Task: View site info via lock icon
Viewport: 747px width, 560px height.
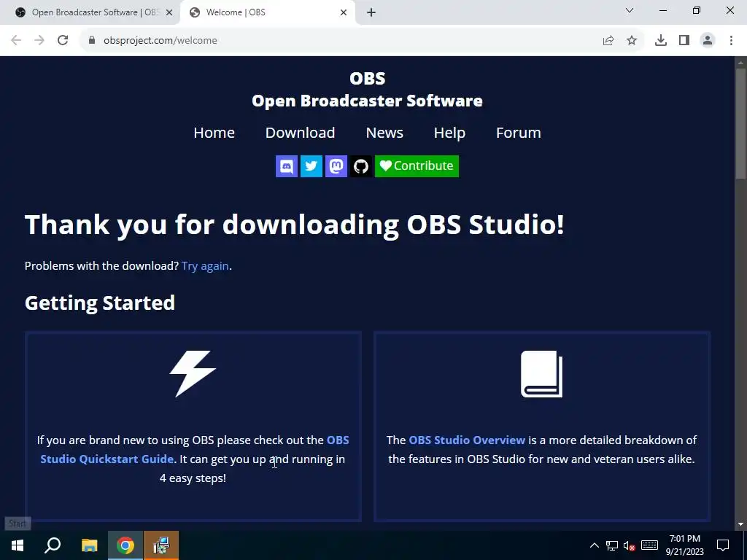Action: click(92, 41)
